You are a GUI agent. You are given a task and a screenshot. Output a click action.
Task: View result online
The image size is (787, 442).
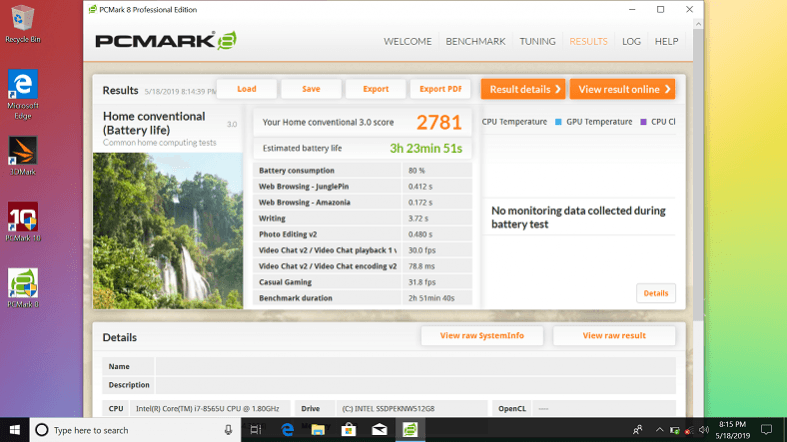point(622,89)
